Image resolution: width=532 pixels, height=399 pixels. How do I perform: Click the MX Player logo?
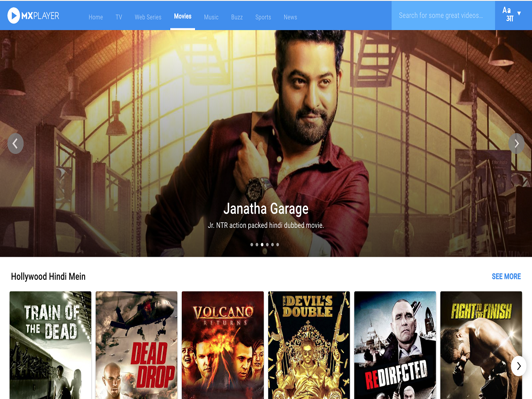click(x=33, y=16)
